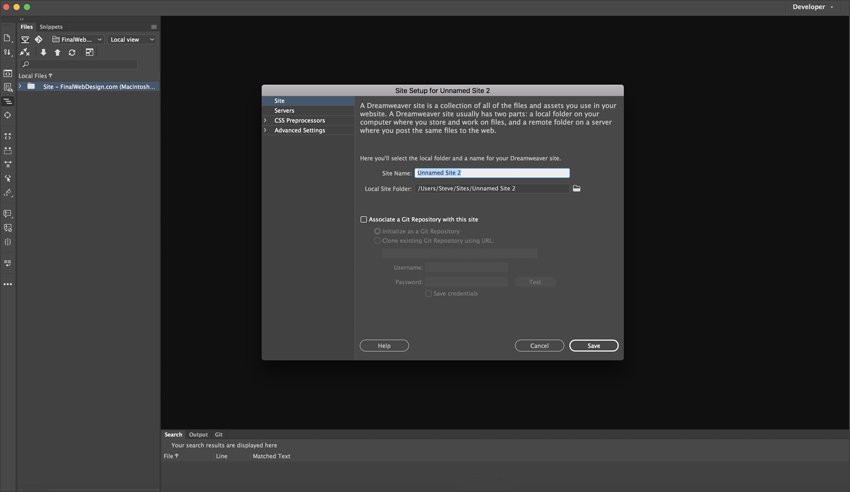Select the Site - FinalWebDesign.com row
This screenshot has height=492, width=850.
pos(88,86)
